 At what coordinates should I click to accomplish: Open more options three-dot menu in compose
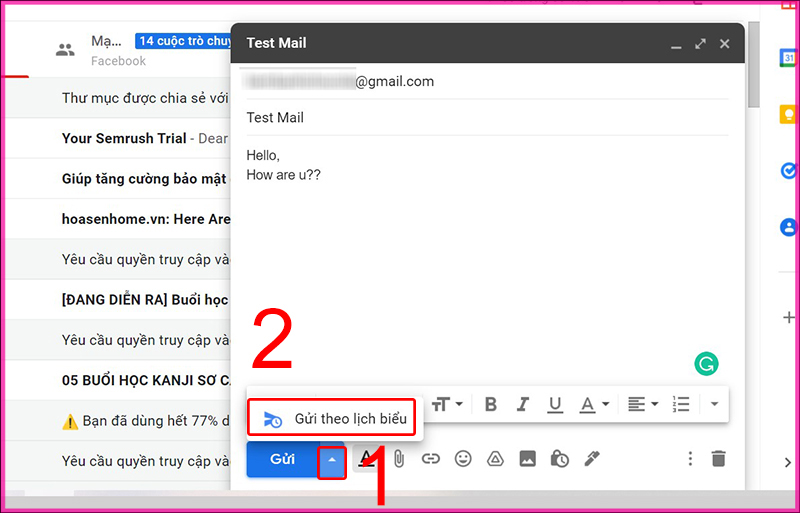tap(690, 459)
